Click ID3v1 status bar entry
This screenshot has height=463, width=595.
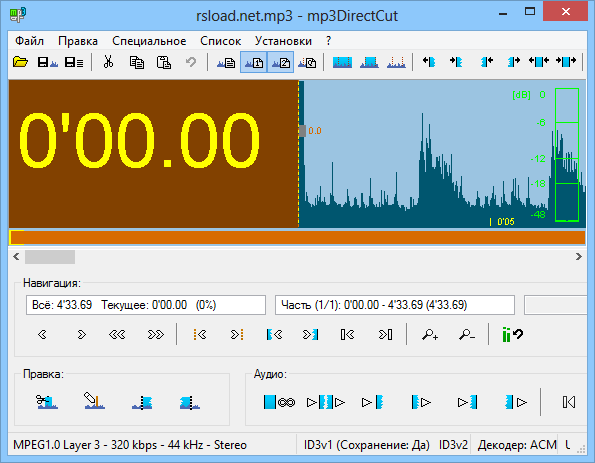[367, 445]
